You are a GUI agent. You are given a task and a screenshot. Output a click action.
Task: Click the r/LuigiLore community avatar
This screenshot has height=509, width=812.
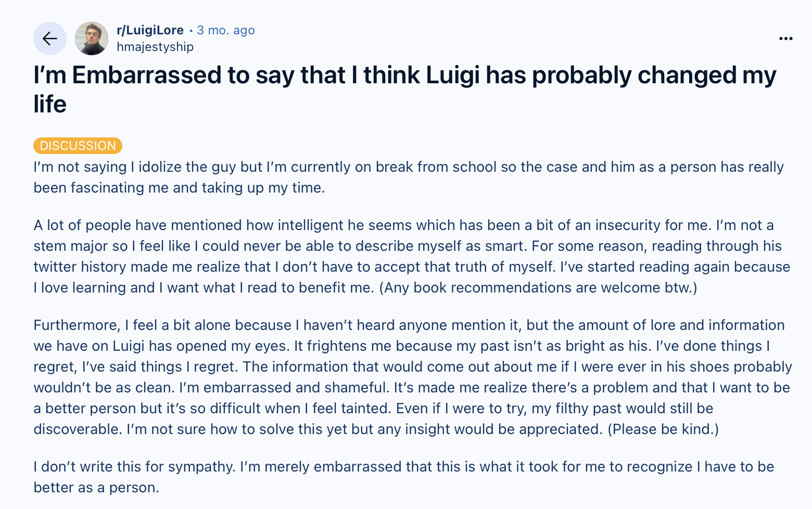click(92, 39)
